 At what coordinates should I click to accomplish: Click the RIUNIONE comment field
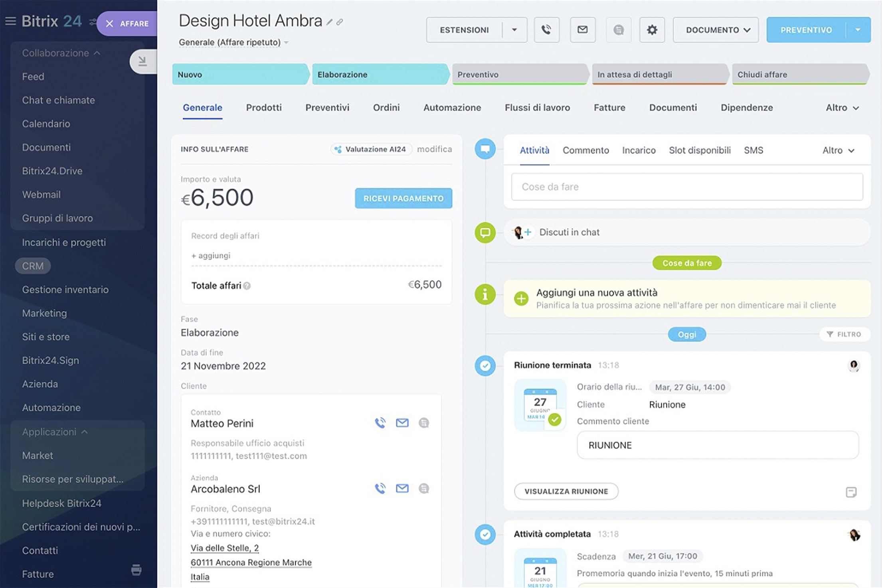[x=718, y=445]
